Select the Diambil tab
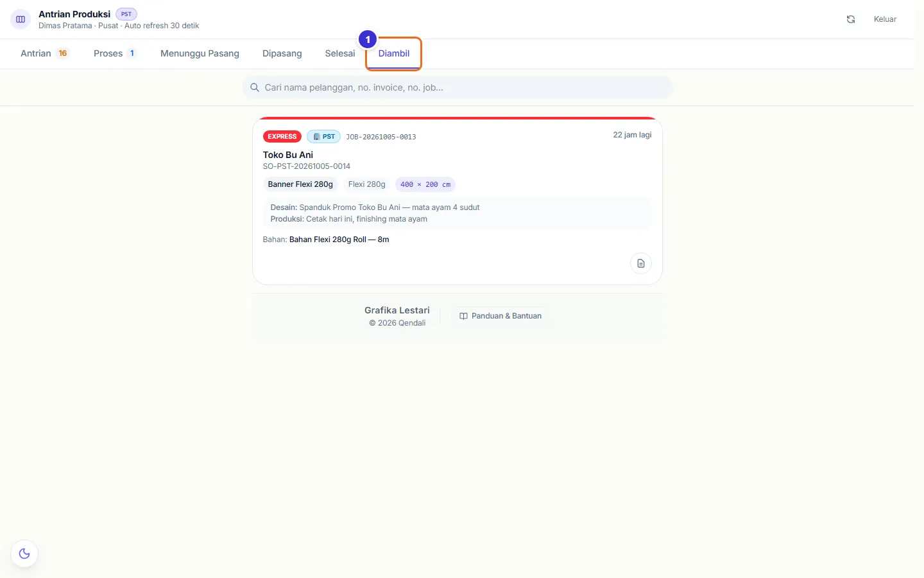Screen dimensions: 924x578 [394, 53]
